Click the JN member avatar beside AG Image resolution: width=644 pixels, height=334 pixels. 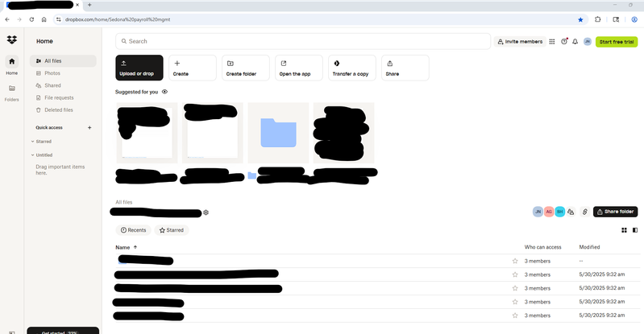click(538, 212)
